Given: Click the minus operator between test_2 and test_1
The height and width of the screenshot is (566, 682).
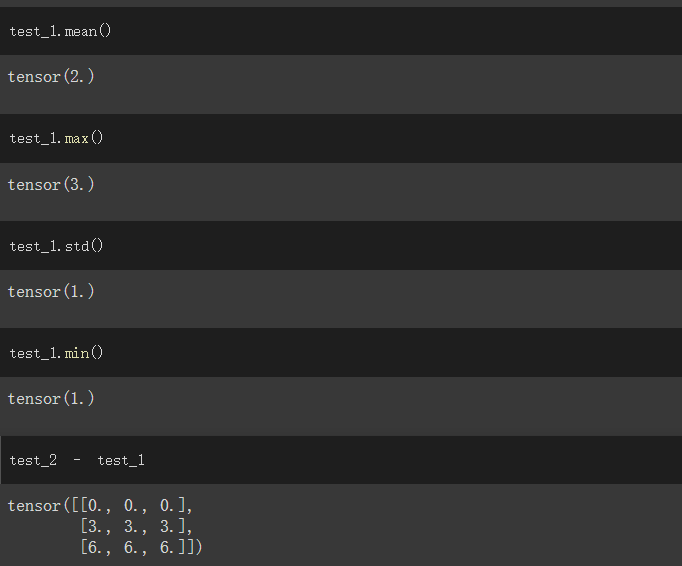Looking at the screenshot, I should pyautogui.click(x=77, y=459).
